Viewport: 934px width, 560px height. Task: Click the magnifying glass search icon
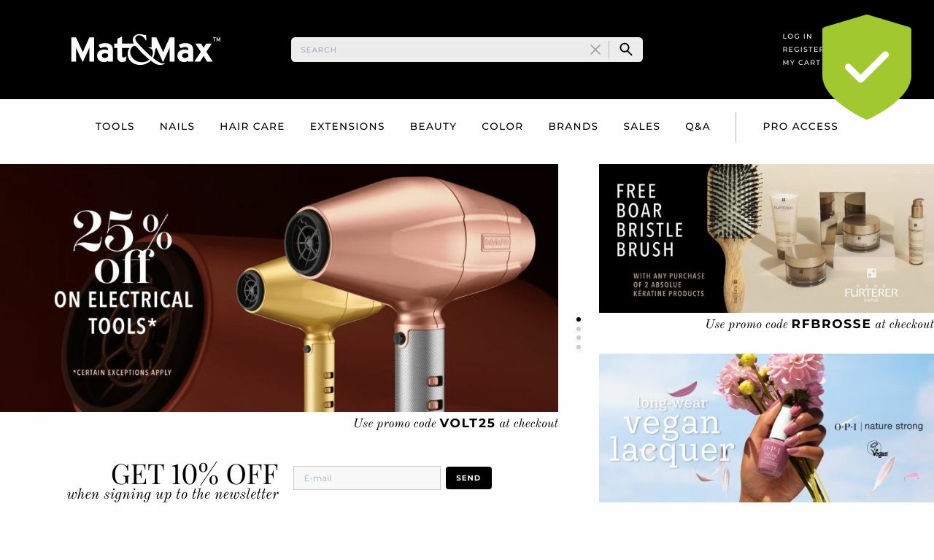pos(626,50)
